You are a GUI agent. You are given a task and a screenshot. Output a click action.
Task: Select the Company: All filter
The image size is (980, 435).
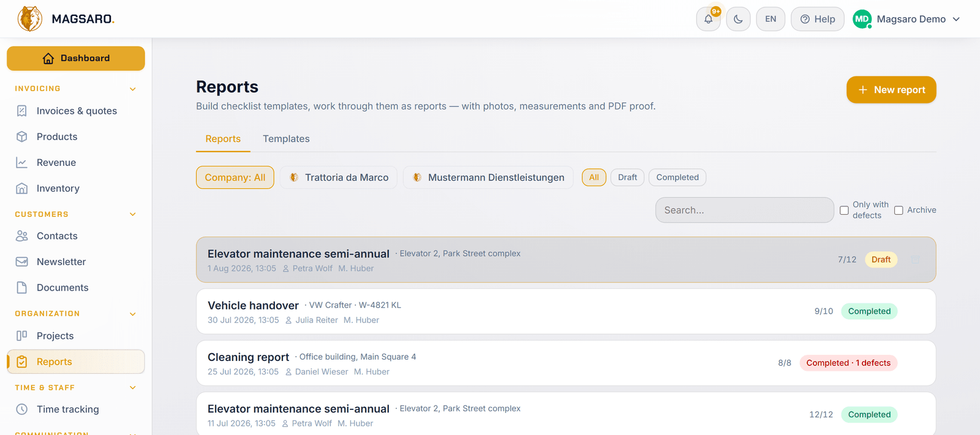tap(235, 177)
